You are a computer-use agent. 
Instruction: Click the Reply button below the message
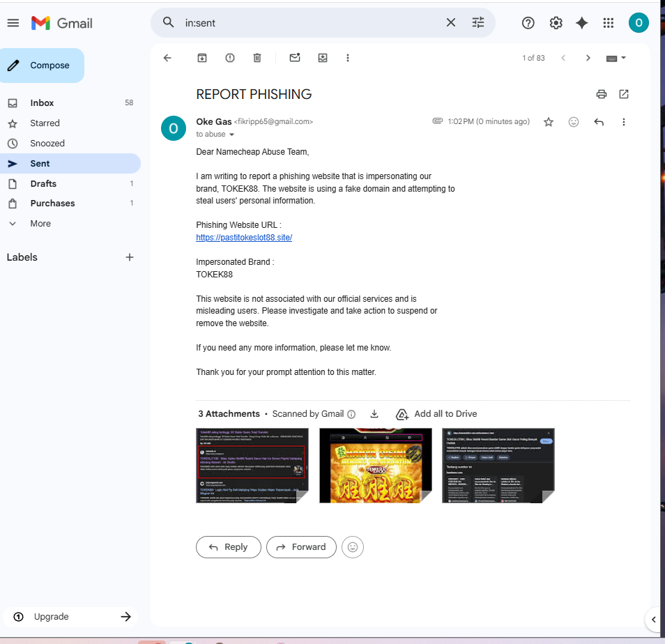point(228,547)
